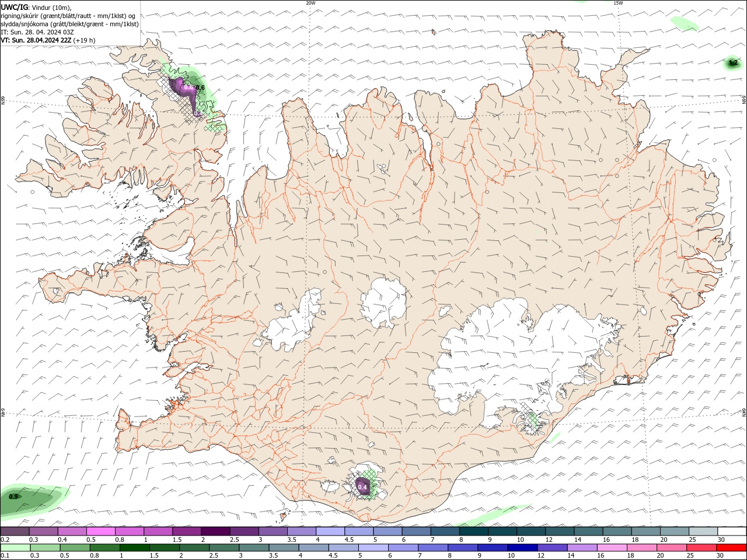Pick bottom legend dark green swatch between 1 and 1.5

[x=134, y=548]
